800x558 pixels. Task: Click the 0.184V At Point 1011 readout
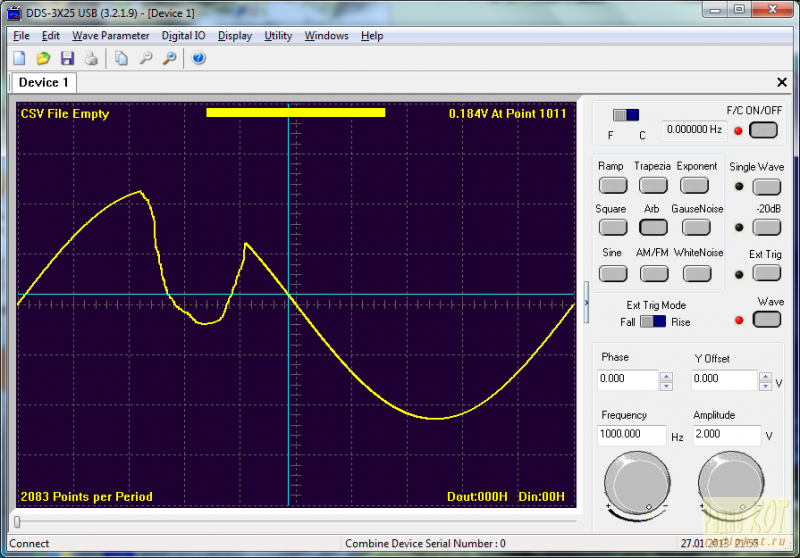coord(508,114)
